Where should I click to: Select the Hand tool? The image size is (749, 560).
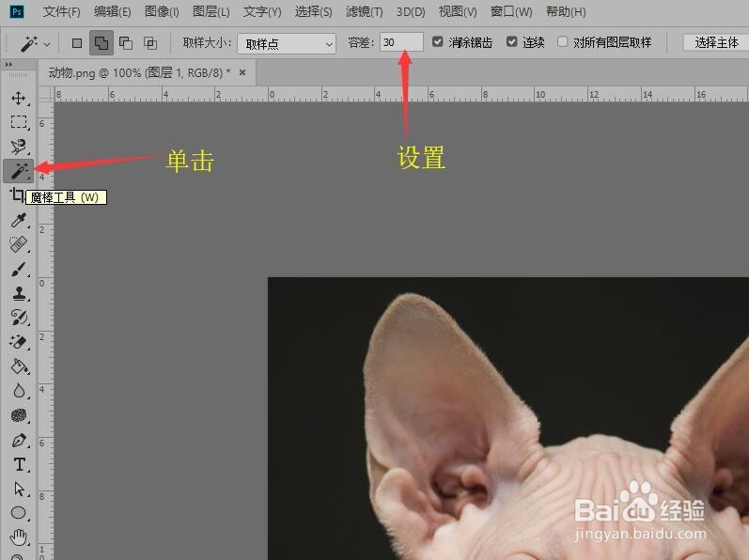[19, 537]
